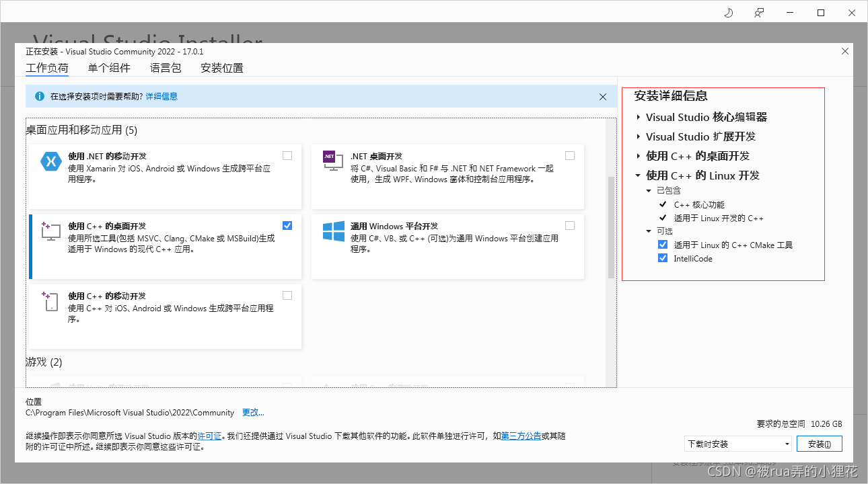The width and height of the screenshot is (868, 484).
Task: Check 通用 Windows 平台开发 workload checkbox
Action: point(570,225)
